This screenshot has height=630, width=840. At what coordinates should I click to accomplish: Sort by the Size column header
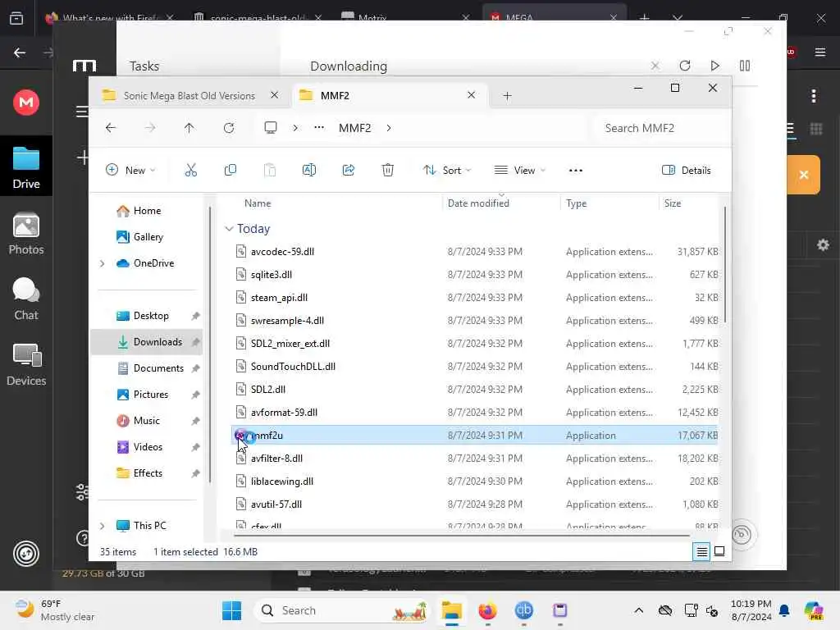tap(688, 203)
